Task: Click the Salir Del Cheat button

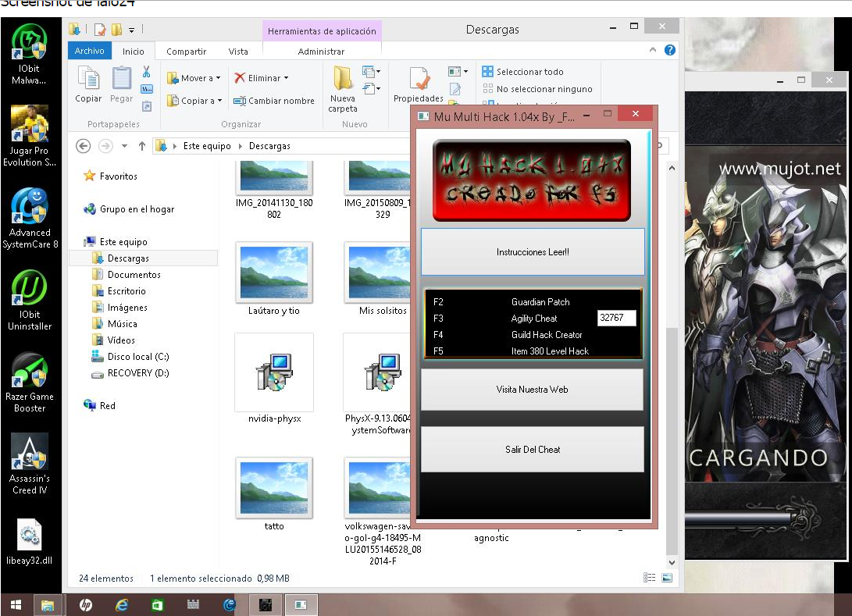Action: point(532,450)
